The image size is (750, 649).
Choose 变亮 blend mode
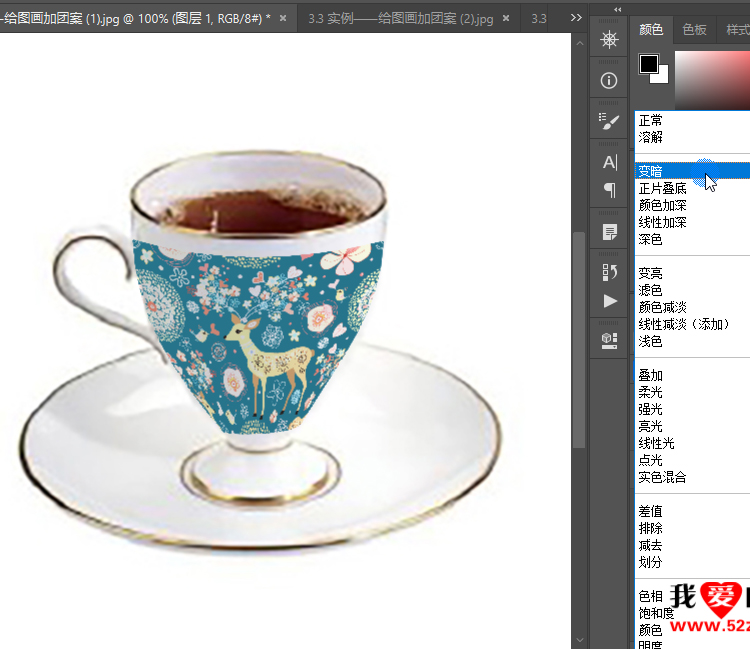[692, 273]
